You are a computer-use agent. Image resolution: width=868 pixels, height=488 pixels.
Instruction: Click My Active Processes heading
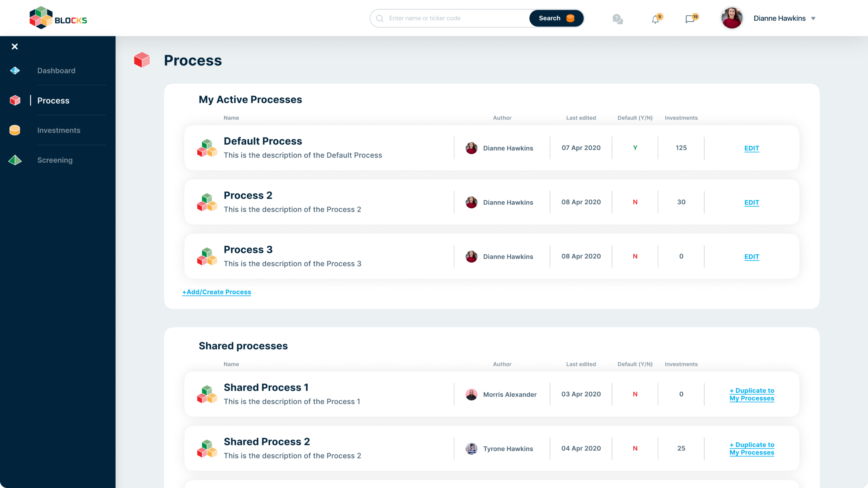[x=250, y=100]
